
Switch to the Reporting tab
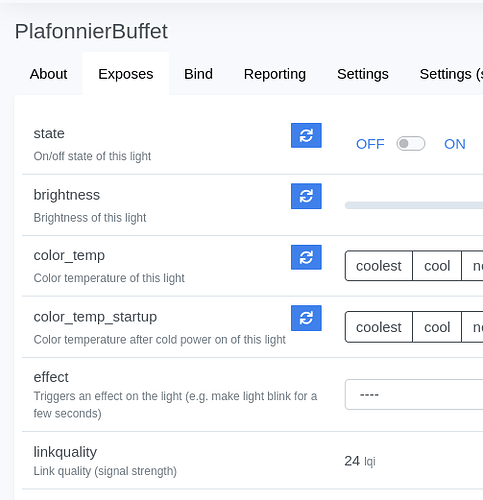click(275, 74)
